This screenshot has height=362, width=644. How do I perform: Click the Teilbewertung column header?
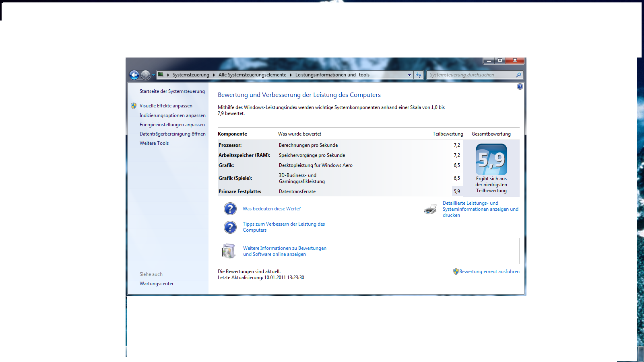[x=448, y=134]
